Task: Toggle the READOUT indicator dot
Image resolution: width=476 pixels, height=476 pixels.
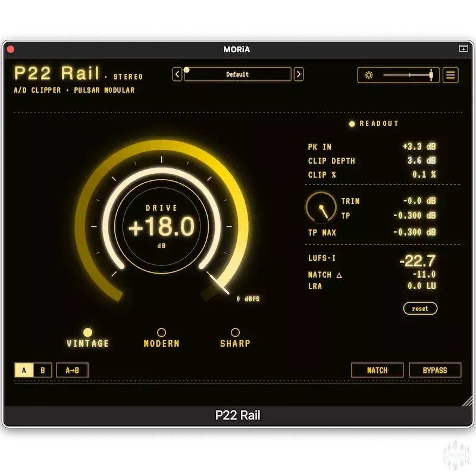Action: pos(352,124)
